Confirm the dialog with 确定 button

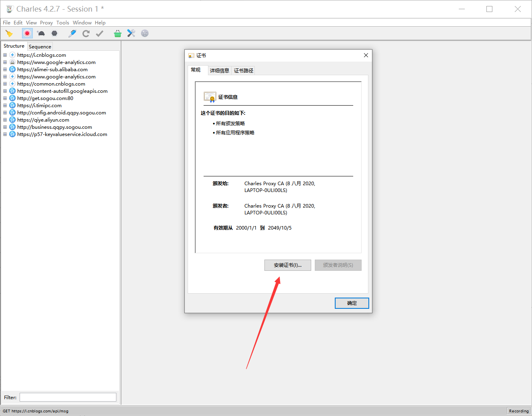tap(352, 303)
